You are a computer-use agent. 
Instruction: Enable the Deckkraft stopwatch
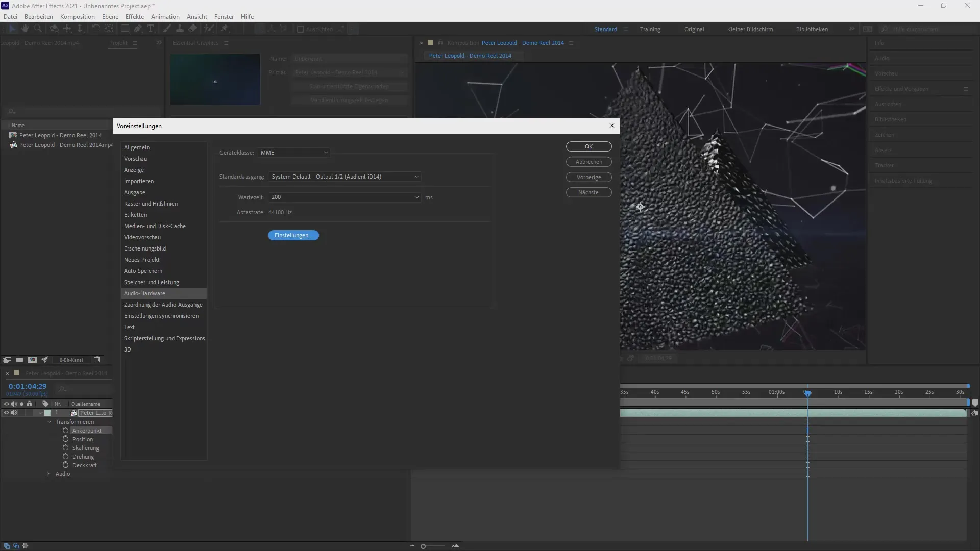(65, 465)
